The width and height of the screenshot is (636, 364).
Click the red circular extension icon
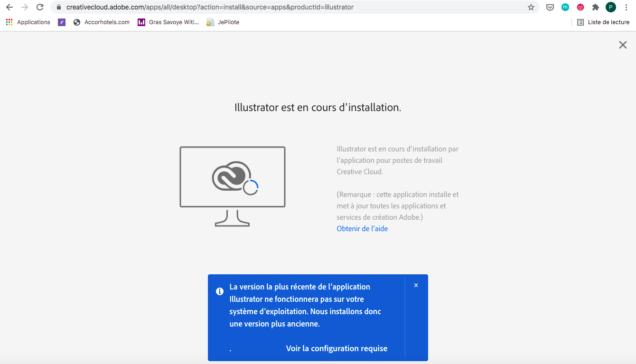pyautogui.click(x=580, y=7)
